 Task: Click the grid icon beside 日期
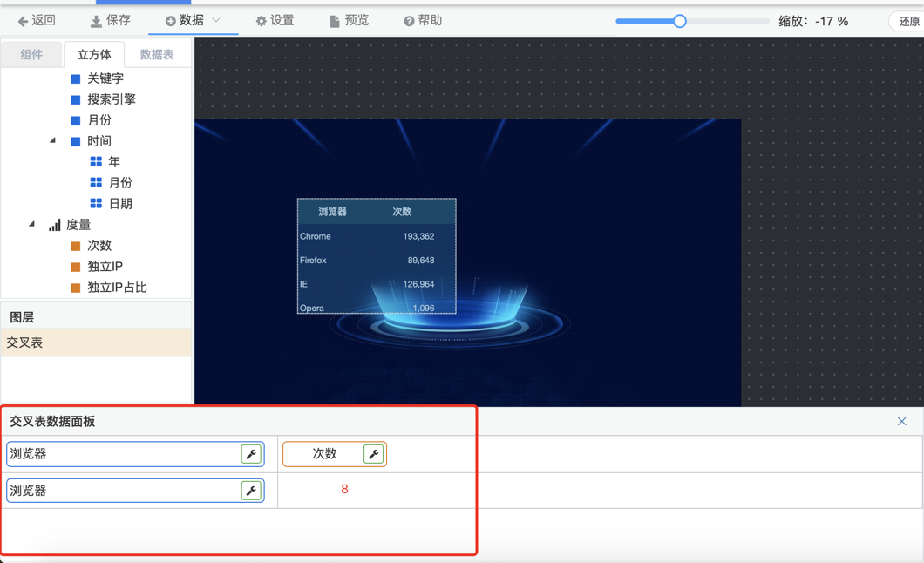[96, 204]
